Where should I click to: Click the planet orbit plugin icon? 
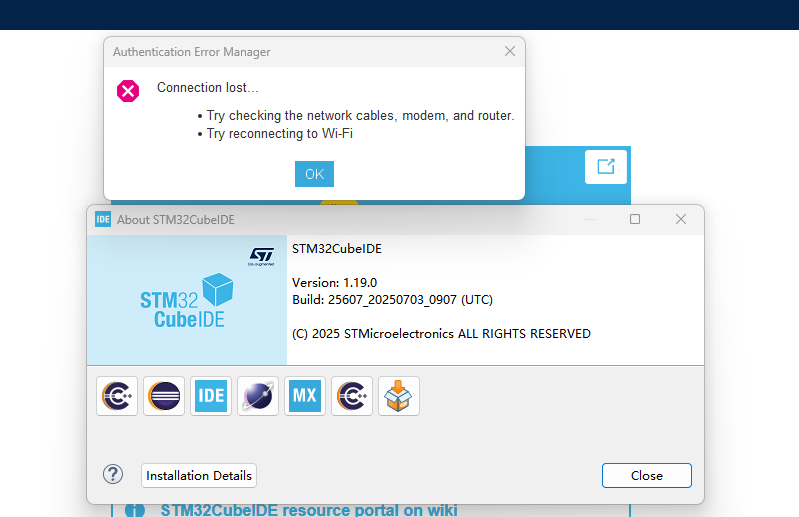point(258,396)
